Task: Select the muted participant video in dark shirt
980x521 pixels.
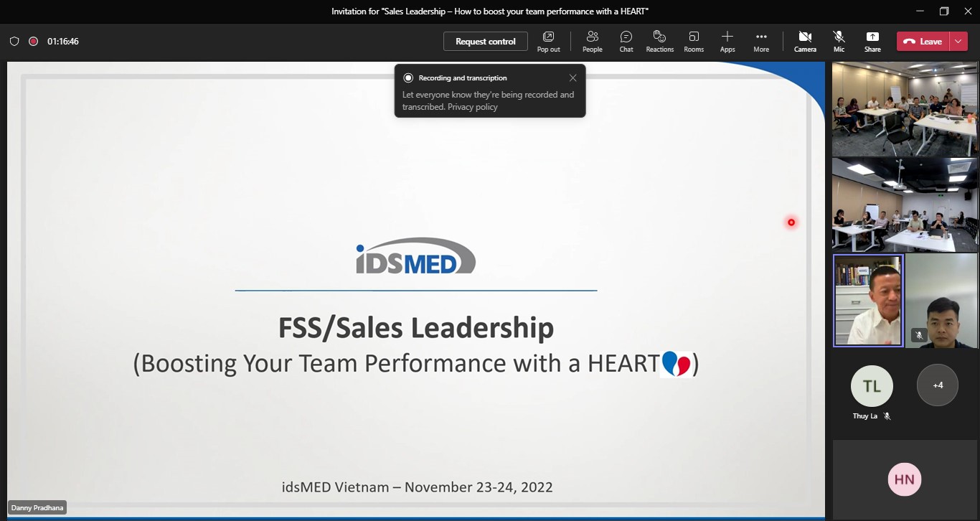Action: pyautogui.click(x=941, y=301)
